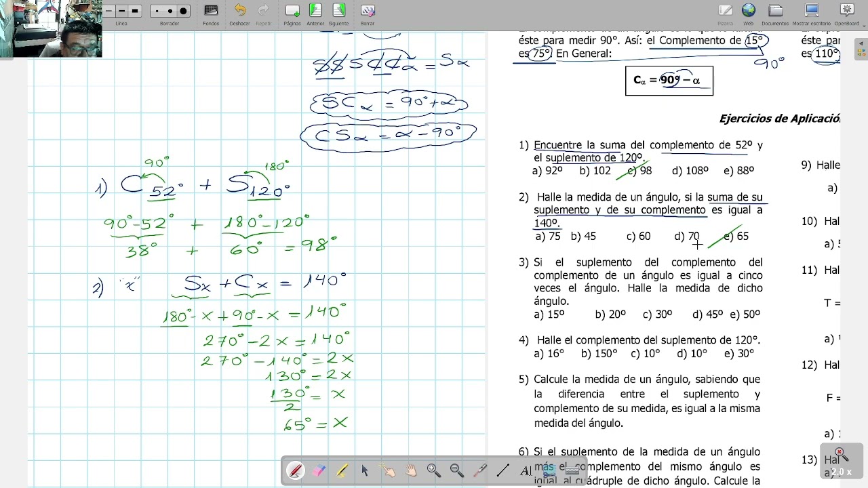Choose the medium eraser size dot
Screen dimensions: 868x488
170,11
